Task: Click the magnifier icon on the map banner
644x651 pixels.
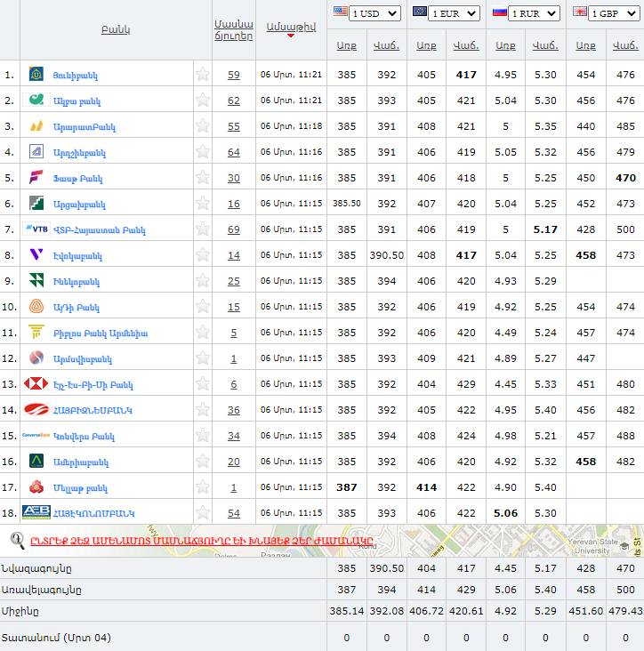Action: [17, 541]
